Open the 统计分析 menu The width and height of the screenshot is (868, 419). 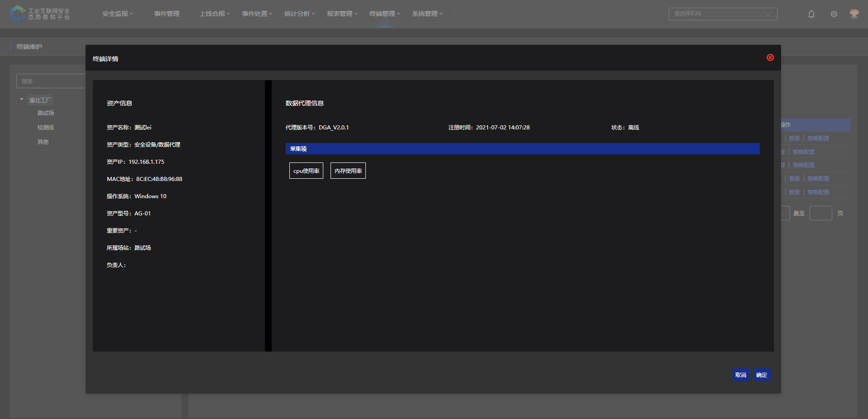pyautogui.click(x=299, y=14)
